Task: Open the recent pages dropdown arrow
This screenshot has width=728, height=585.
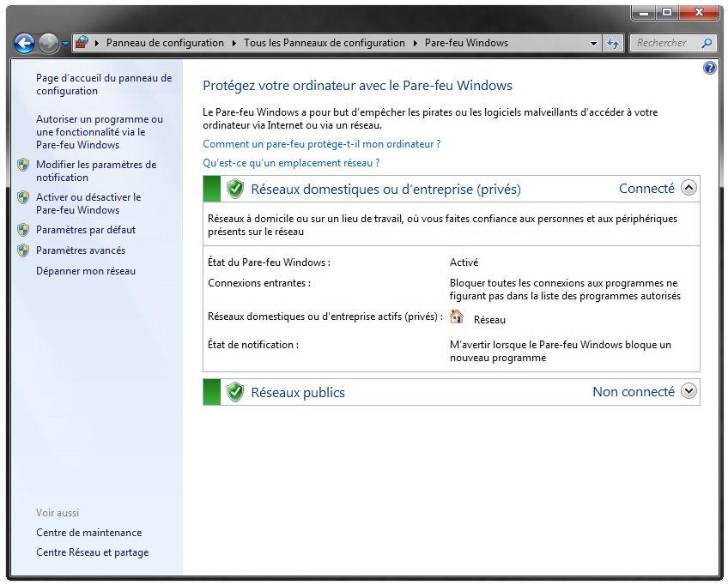Action: (x=65, y=44)
